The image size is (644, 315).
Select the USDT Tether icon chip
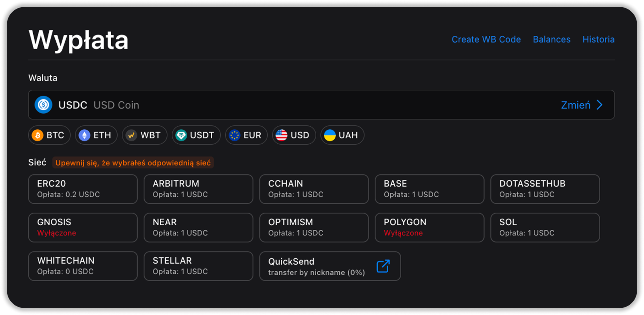(181, 135)
